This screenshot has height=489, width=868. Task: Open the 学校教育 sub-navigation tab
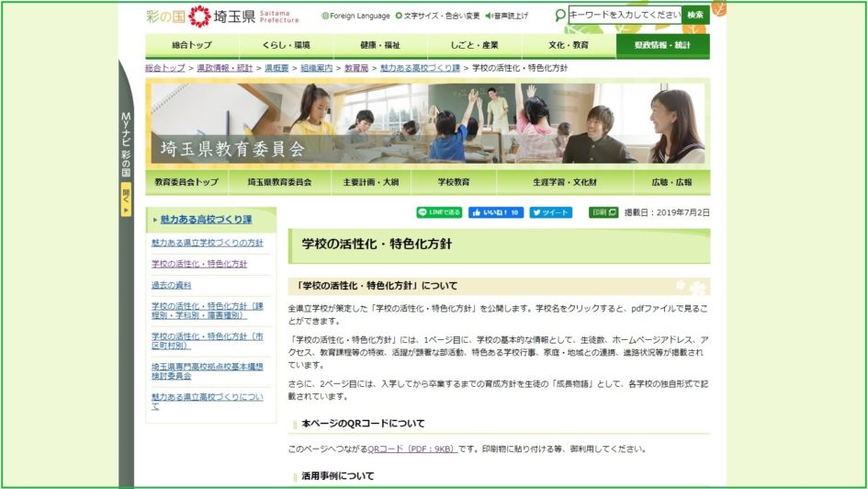[x=454, y=182]
